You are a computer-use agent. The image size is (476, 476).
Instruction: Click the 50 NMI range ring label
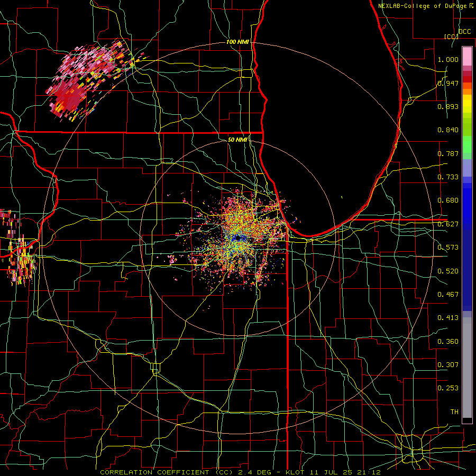pyautogui.click(x=237, y=140)
